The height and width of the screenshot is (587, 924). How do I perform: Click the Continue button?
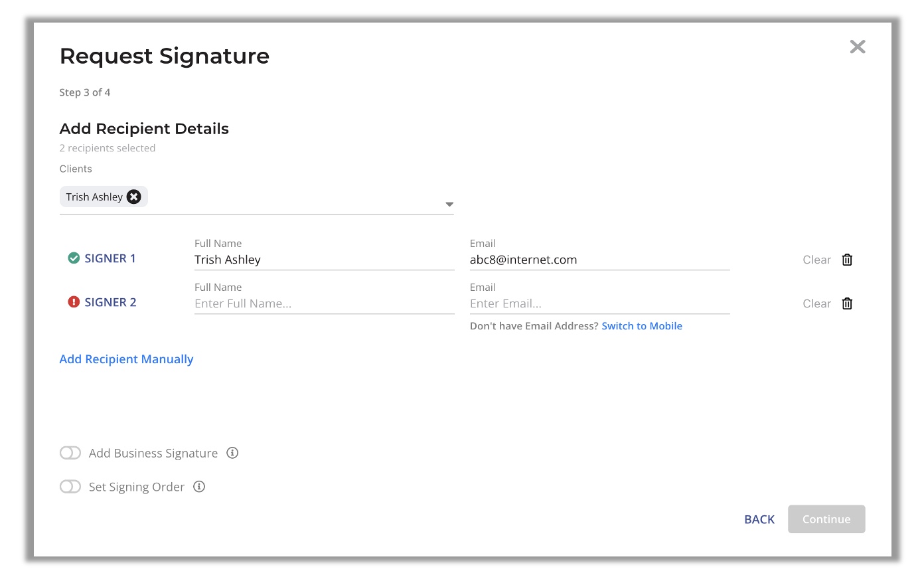tap(826, 519)
